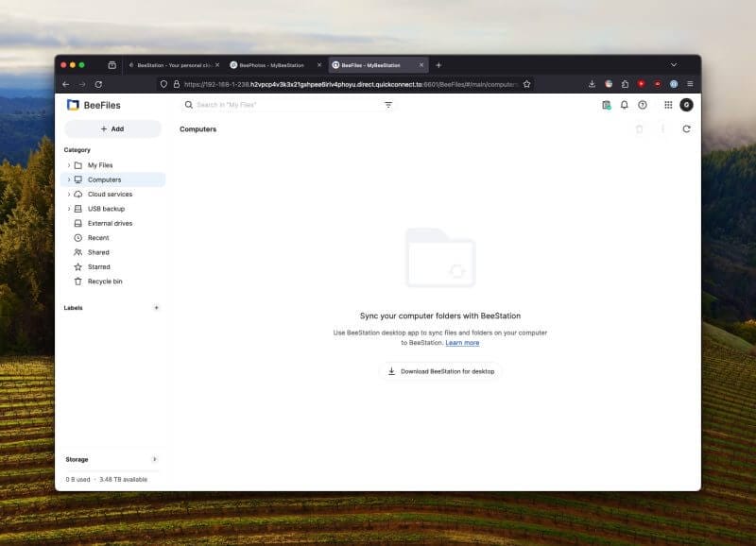756x546 pixels.
Task: Click the Add button in sidebar
Action: coord(112,128)
